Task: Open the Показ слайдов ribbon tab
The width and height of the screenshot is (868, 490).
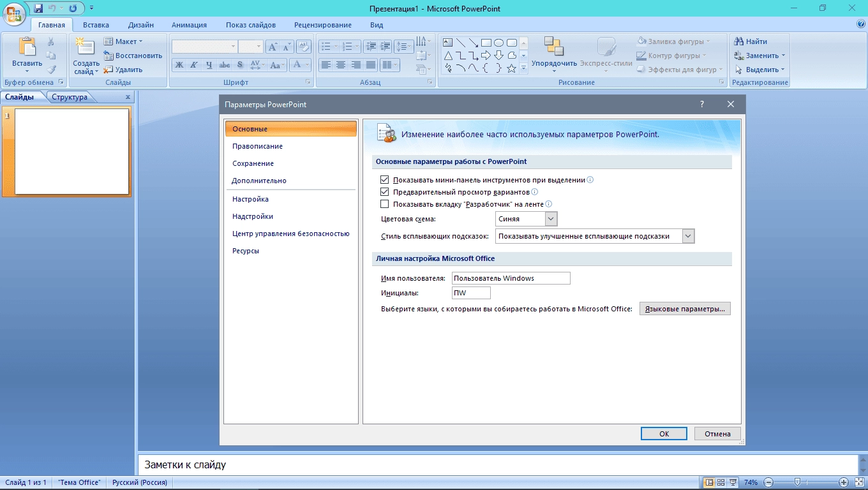Action: (251, 25)
